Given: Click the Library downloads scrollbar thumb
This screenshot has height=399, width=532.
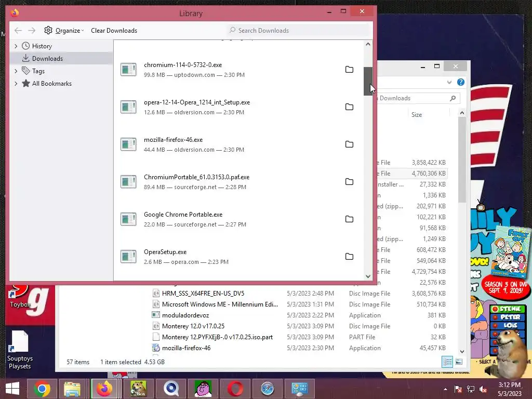Looking at the screenshot, I should click(x=368, y=82).
